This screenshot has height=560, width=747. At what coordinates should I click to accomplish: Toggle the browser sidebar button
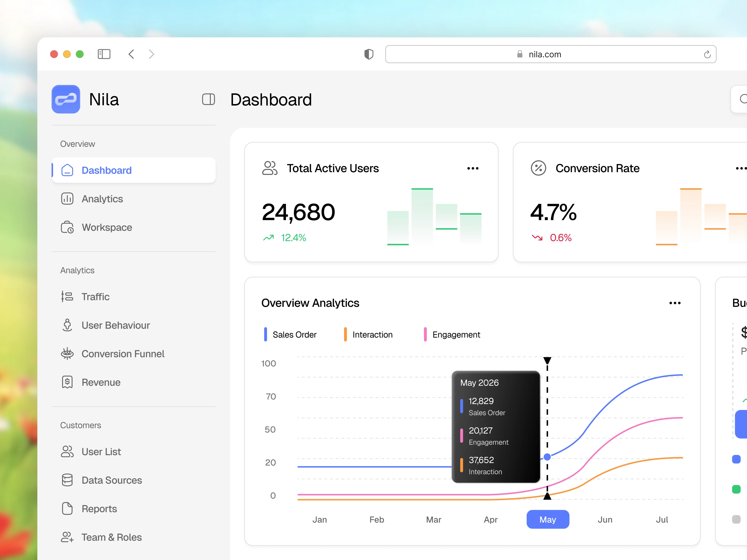(x=104, y=54)
